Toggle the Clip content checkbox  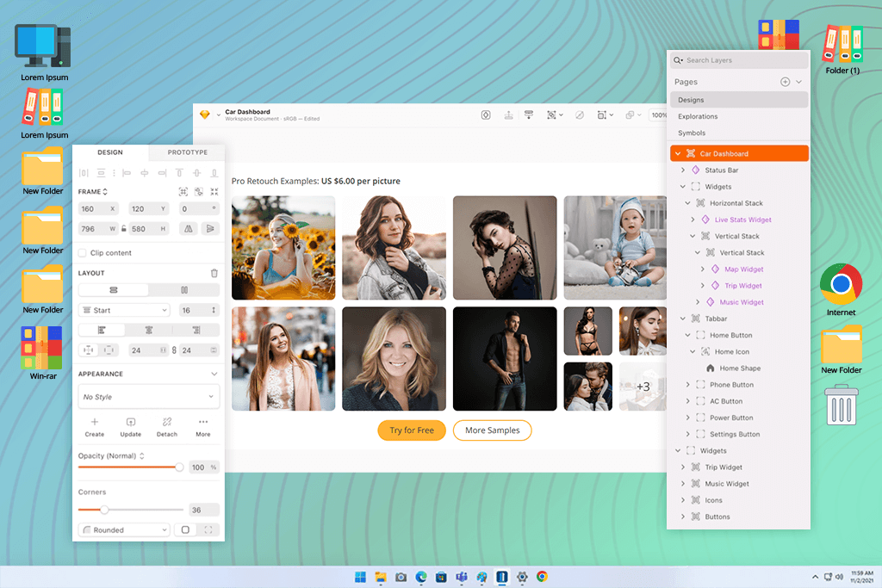83,253
